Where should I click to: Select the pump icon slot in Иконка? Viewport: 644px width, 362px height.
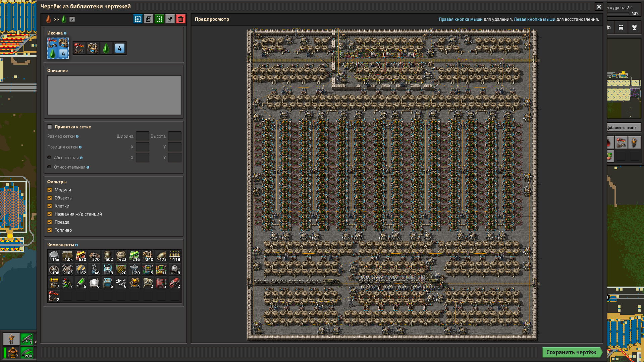click(x=79, y=48)
